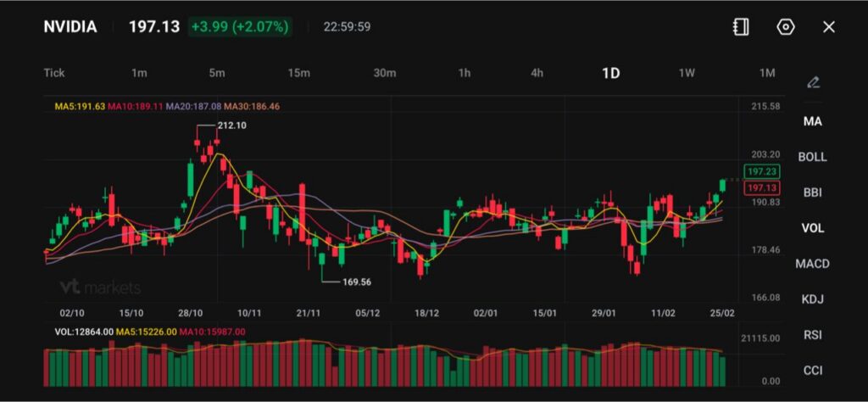
Task: Show the KDJ indicator
Action: 812,299
